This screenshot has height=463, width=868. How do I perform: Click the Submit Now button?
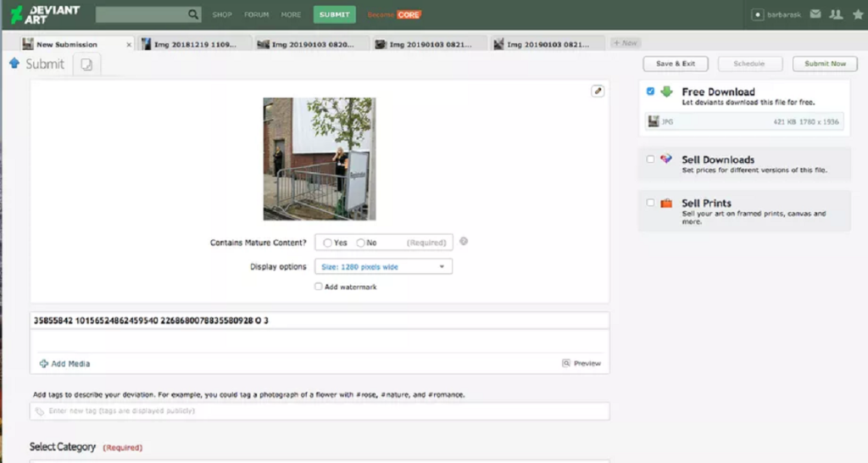click(x=825, y=64)
